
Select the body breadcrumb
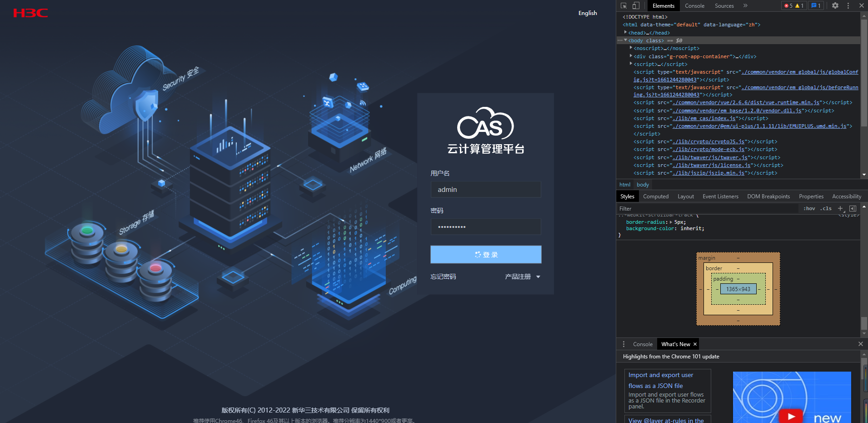click(x=643, y=185)
